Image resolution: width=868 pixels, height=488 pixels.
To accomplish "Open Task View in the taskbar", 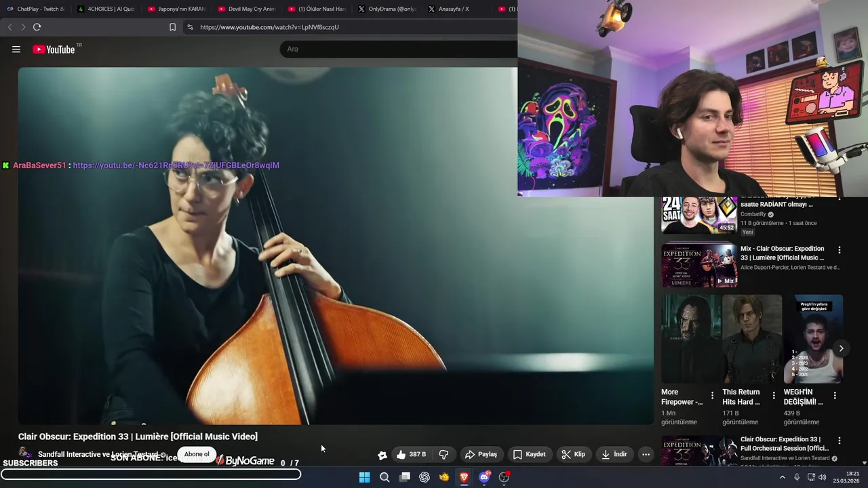I will pos(405,477).
